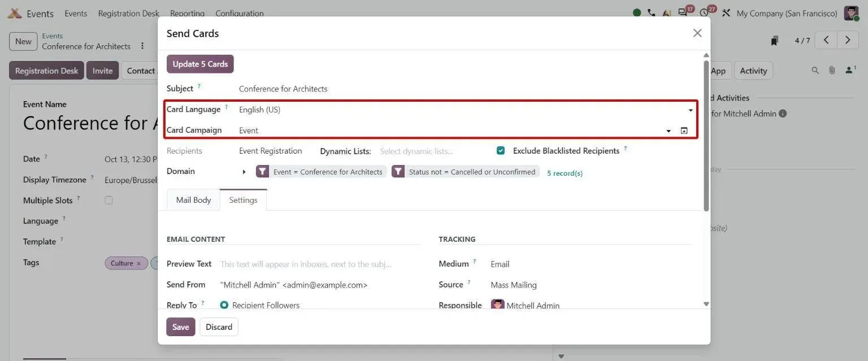
Task: Switch to the Settings tab
Action: pos(243,200)
